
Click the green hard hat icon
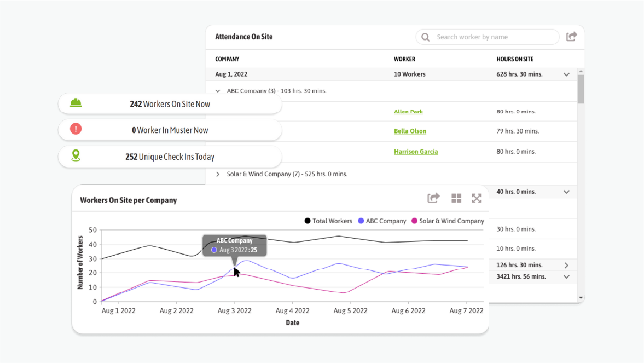pos(76,103)
